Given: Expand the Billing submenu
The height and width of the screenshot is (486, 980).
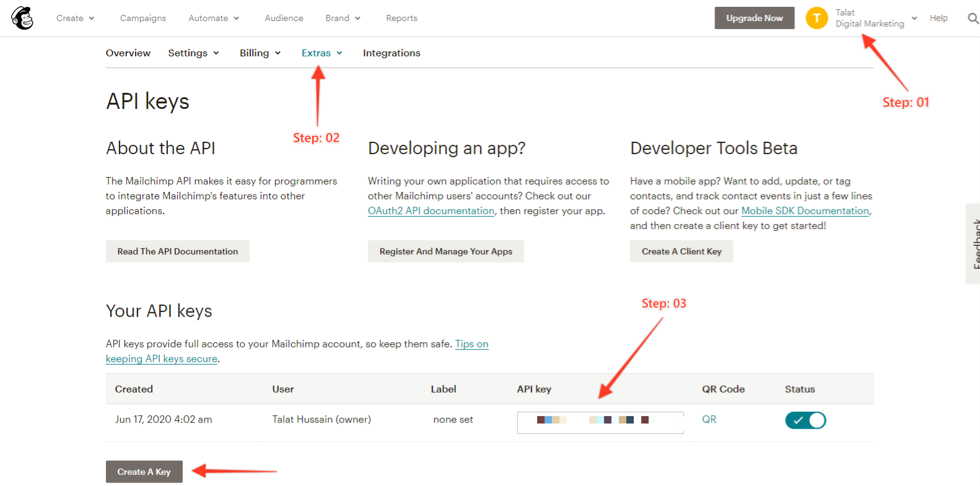Looking at the screenshot, I should point(260,53).
